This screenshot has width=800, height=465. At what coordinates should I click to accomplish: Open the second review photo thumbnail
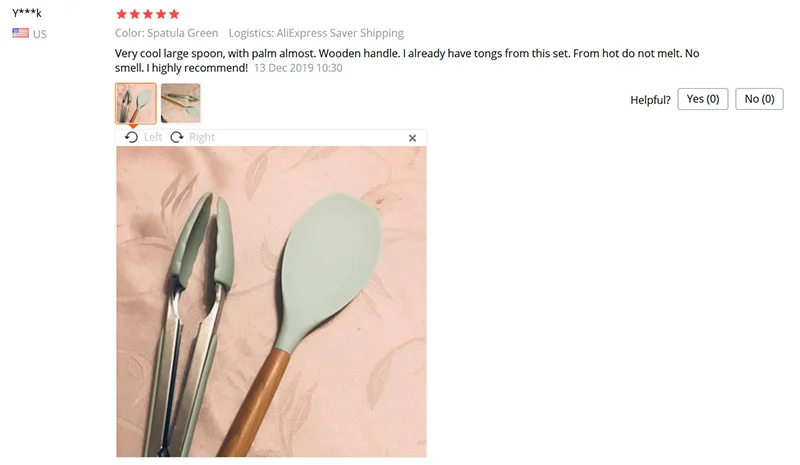pos(181,104)
